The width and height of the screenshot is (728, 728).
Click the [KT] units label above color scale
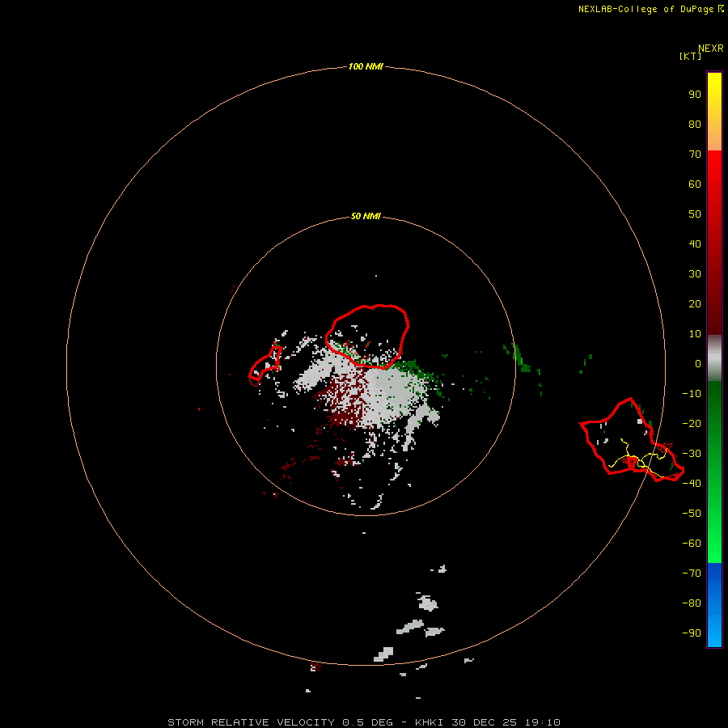(690, 56)
